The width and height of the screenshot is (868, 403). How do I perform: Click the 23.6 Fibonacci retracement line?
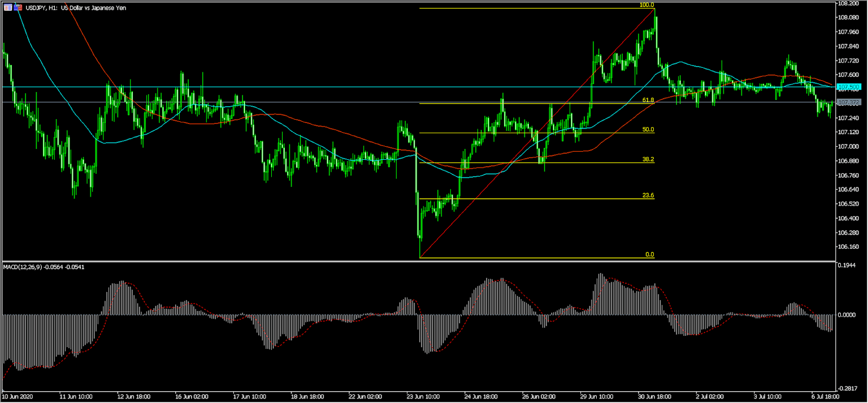[537, 199]
